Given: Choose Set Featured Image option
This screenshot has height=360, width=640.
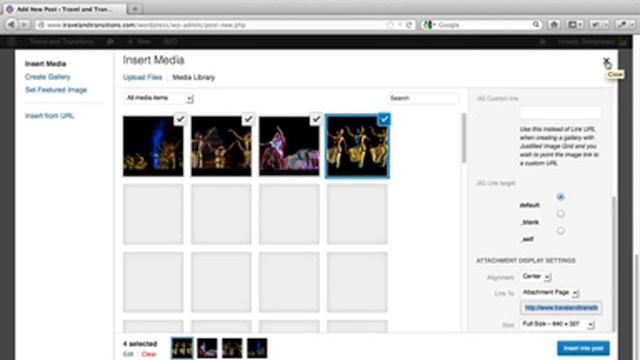Looking at the screenshot, I should tap(56, 90).
